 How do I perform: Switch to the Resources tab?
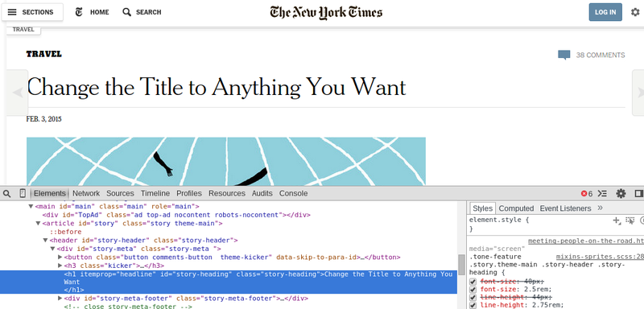[x=227, y=193]
